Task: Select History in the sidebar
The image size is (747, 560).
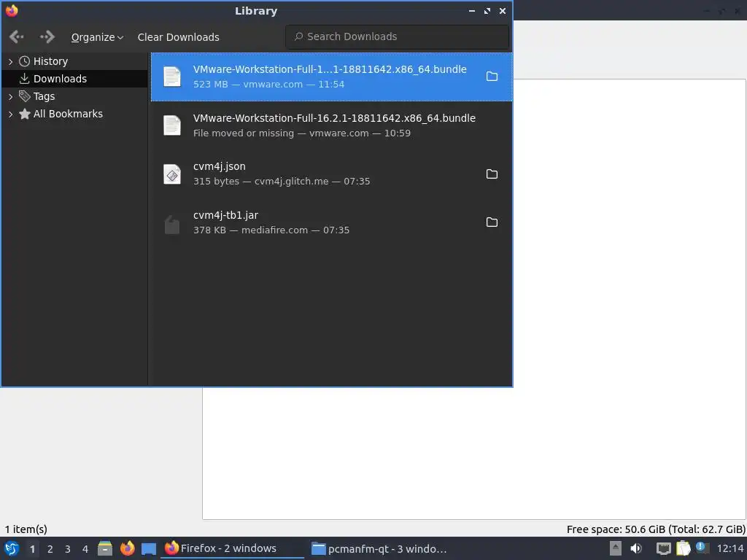Action: (50, 61)
